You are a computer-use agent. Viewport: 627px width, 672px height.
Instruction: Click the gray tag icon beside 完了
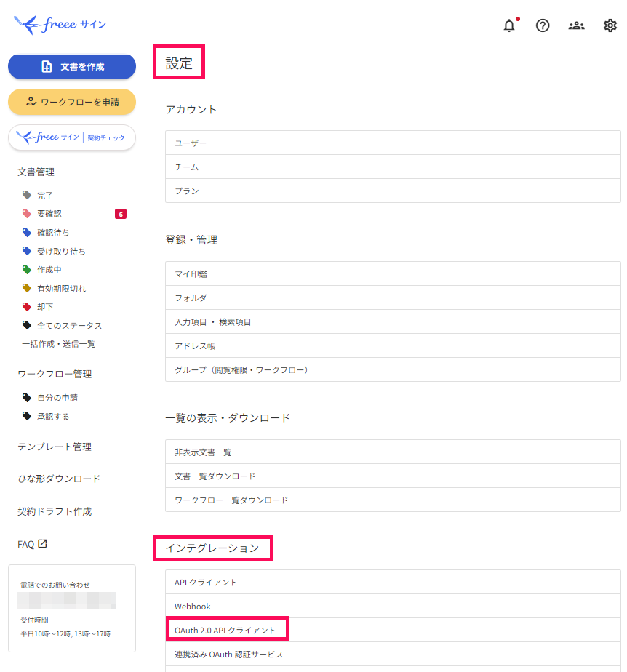pos(27,195)
